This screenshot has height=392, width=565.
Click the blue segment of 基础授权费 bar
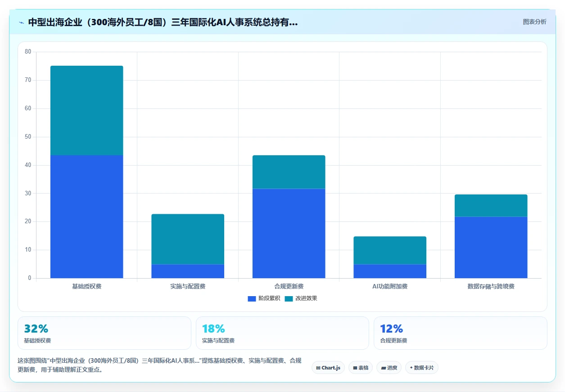click(x=86, y=216)
